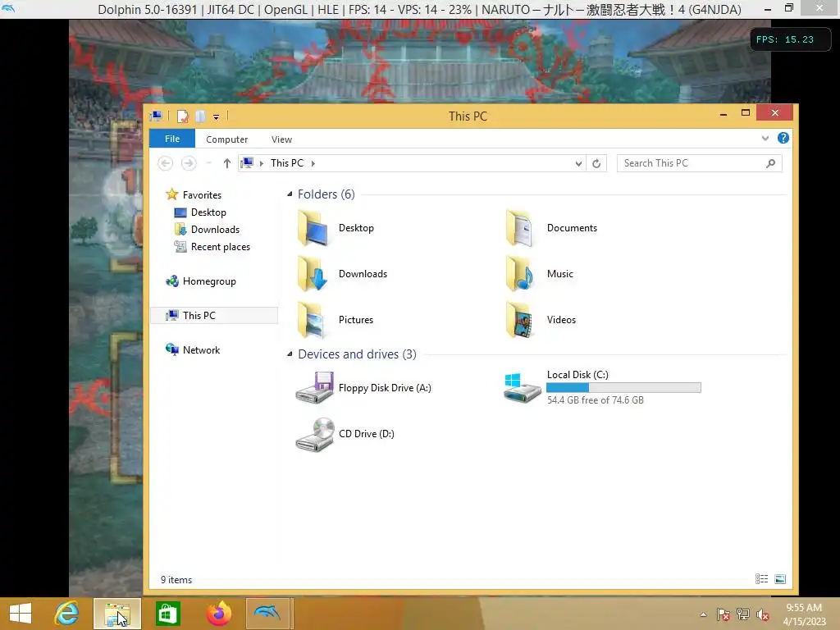The image size is (840, 630).
Task: Go up one folder level
Action: pos(227,163)
